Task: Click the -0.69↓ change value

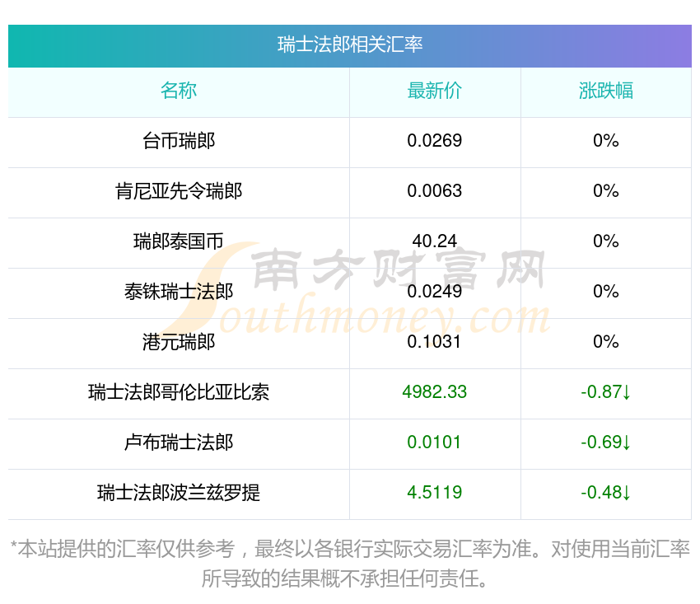Action: pos(606,442)
